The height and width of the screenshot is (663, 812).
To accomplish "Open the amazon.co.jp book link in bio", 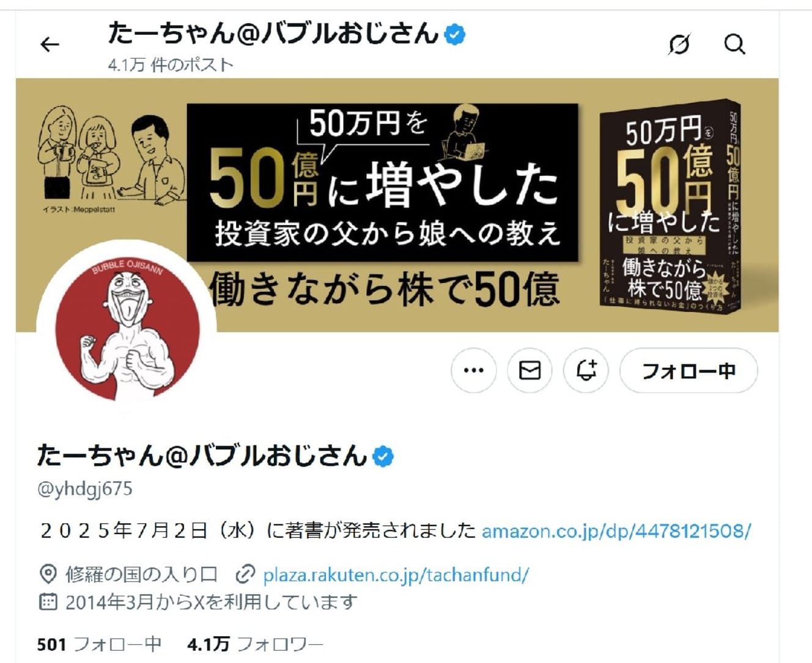I will (x=616, y=530).
